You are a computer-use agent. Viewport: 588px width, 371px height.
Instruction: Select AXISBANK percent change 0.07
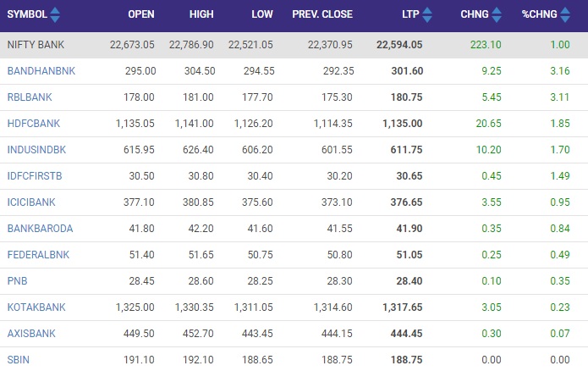pyautogui.click(x=560, y=334)
